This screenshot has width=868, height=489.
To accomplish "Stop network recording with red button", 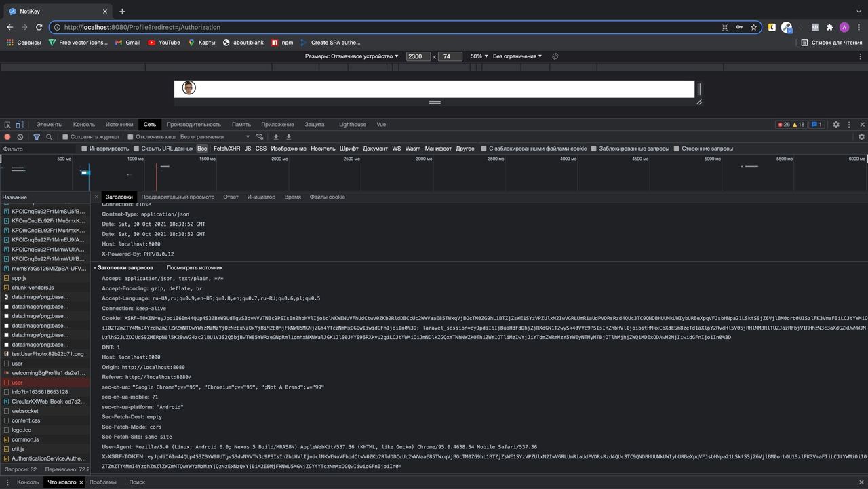I will pyautogui.click(x=7, y=137).
